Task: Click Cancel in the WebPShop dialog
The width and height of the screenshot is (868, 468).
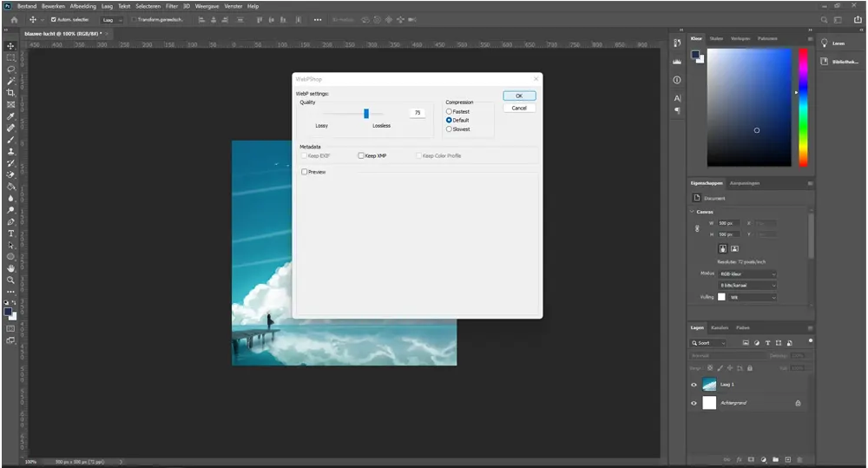Action: point(519,108)
